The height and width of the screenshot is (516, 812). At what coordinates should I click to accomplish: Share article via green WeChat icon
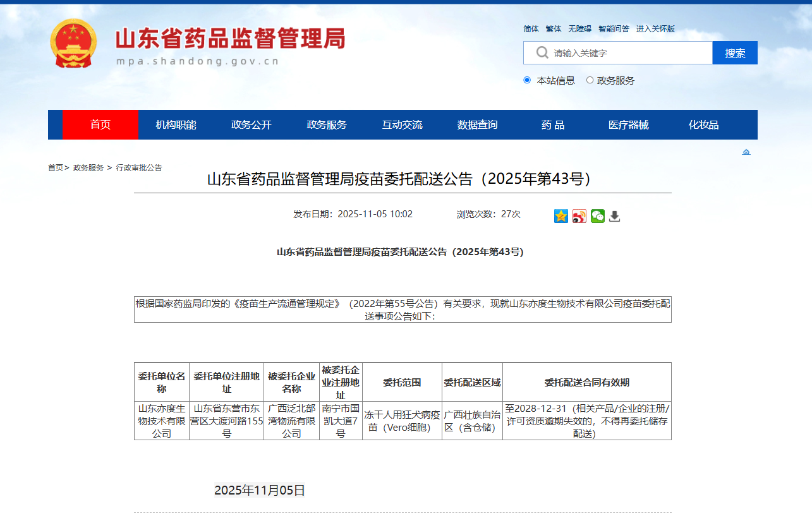coord(598,216)
